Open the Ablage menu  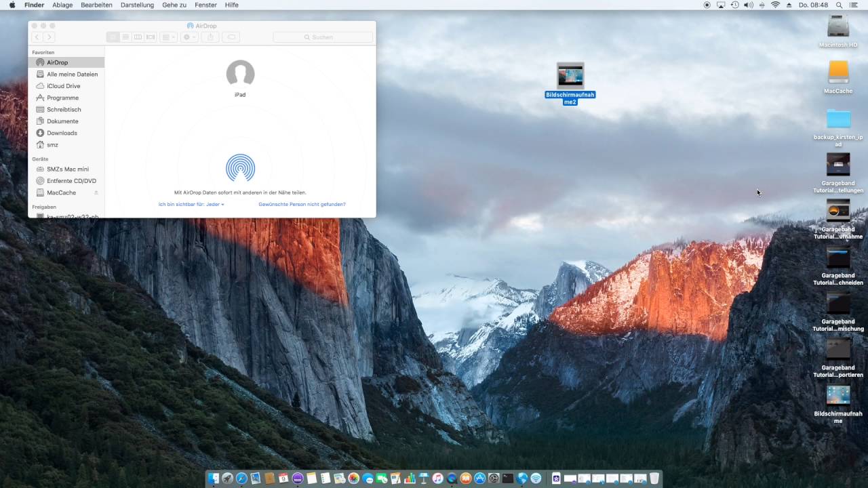pyautogui.click(x=62, y=5)
